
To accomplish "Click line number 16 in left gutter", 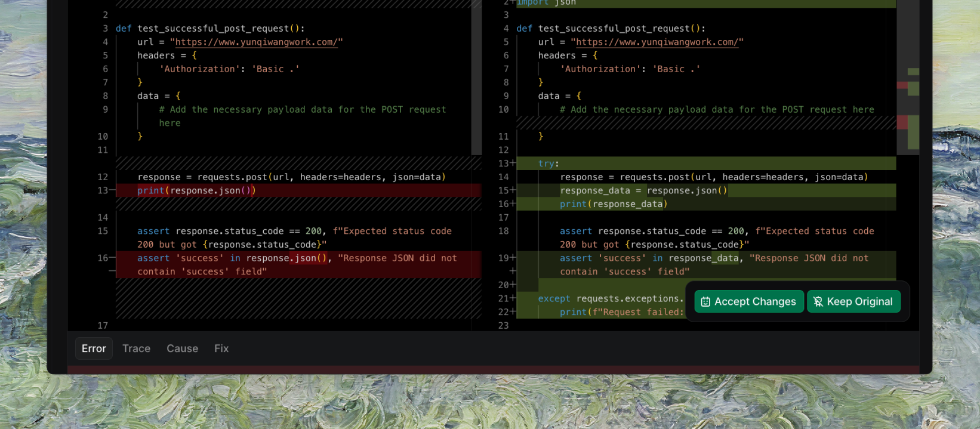I will click(103, 258).
